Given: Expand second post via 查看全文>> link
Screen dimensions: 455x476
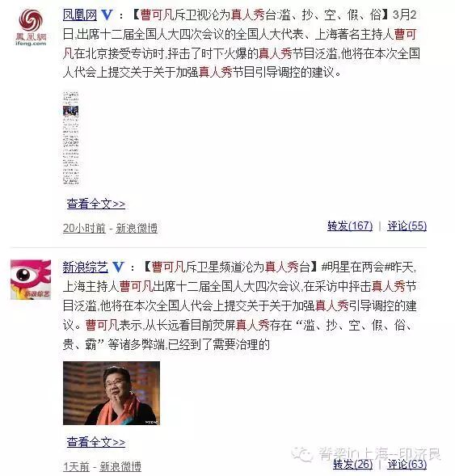Looking at the screenshot, I should pos(96,442).
